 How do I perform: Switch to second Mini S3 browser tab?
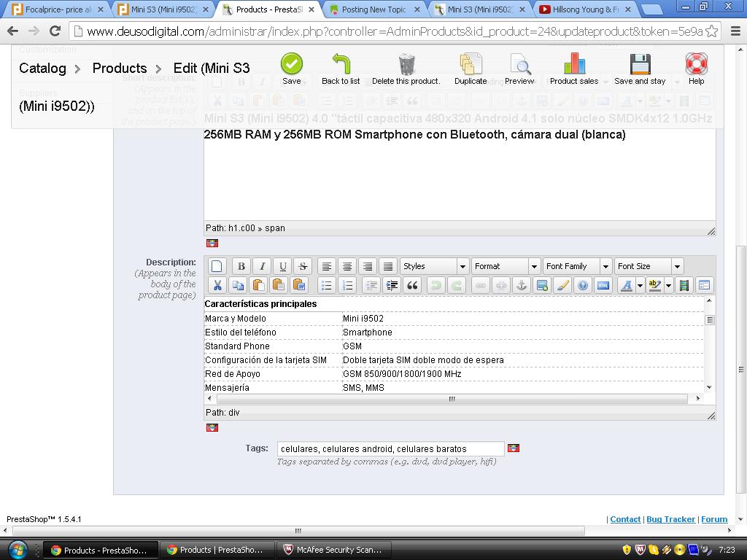point(480,9)
